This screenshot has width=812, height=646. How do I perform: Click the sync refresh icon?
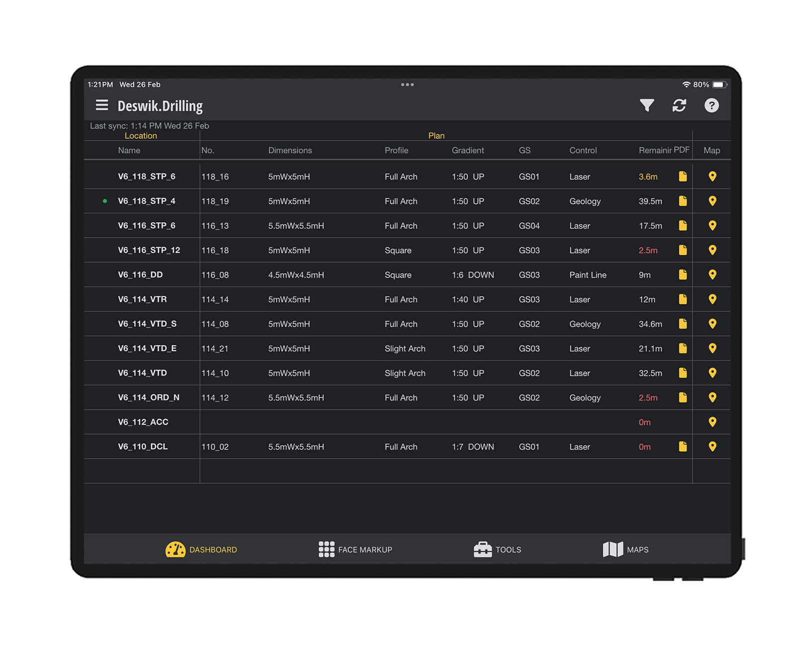(x=679, y=105)
